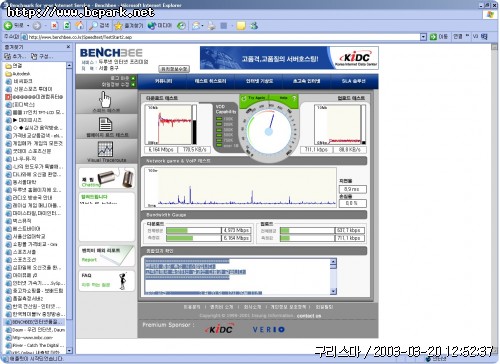Click the Messenger people toolbar icon
This screenshot has height=364, width=500.
point(254,25)
